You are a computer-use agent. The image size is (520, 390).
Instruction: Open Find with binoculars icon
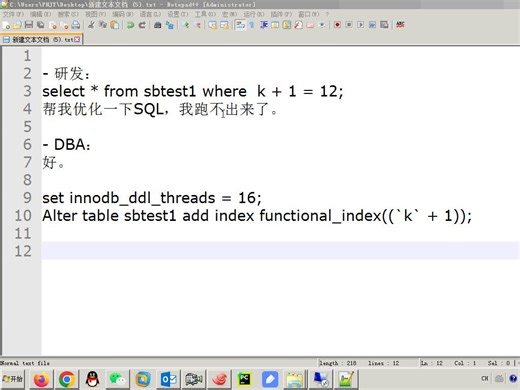click(x=158, y=25)
